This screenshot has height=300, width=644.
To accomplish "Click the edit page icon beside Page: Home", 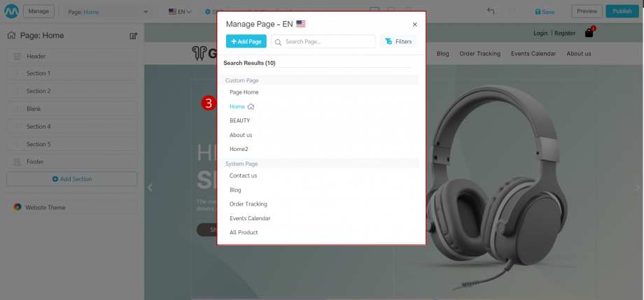I will click(133, 36).
